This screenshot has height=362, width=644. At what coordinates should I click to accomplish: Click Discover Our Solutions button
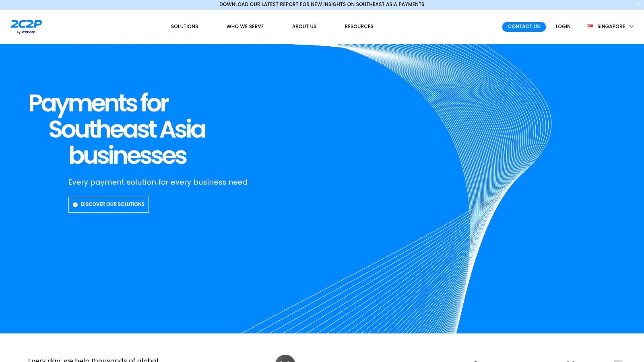(x=109, y=205)
